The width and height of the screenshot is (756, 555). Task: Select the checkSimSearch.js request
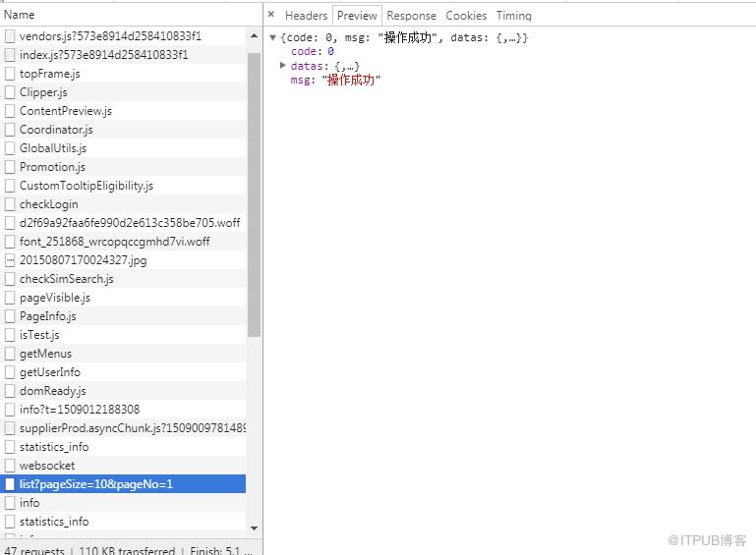pyautogui.click(x=125, y=279)
